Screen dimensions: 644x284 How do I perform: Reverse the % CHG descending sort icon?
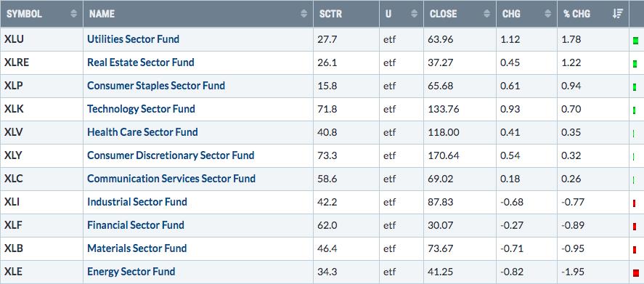coord(618,14)
